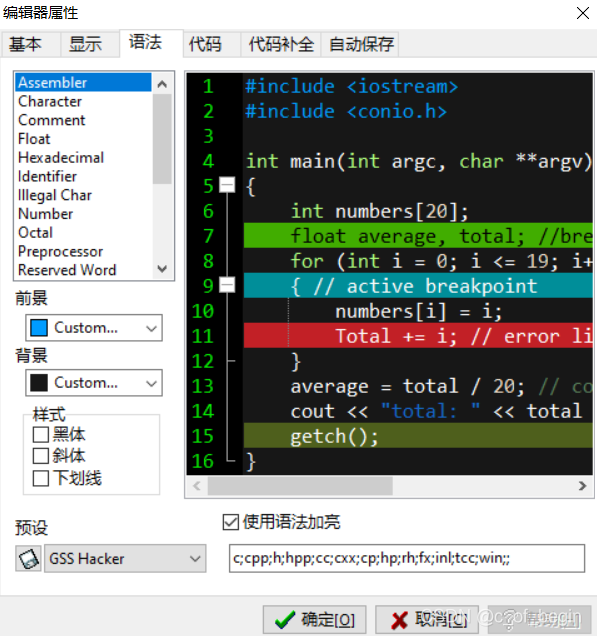Image resolution: width=597 pixels, height=636 pixels.
Task: Open the 自动保存 tab
Action: tap(360, 44)
